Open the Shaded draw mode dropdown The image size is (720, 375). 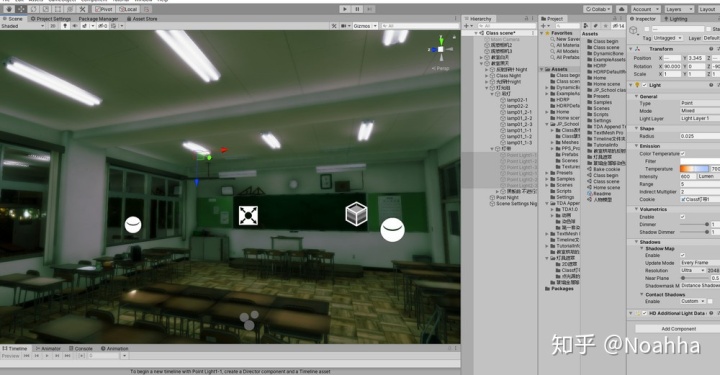[x=22, y=26]
